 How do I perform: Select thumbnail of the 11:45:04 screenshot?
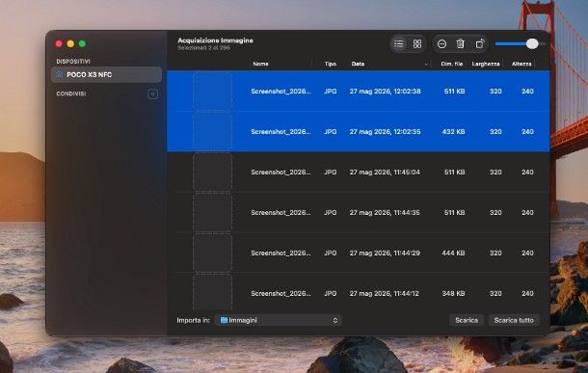(213, 173)
